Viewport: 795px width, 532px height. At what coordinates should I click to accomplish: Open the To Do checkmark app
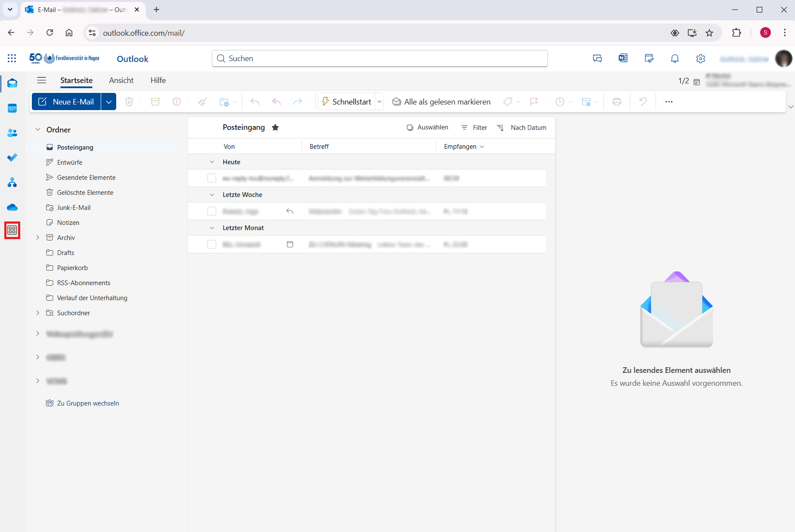click(12, 158)
